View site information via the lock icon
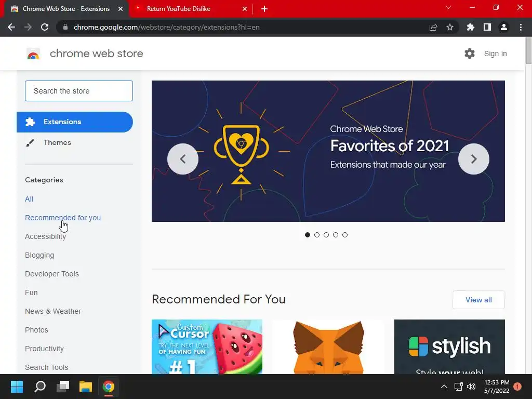Viewport: 532px width, 399px height. (65, 27)
